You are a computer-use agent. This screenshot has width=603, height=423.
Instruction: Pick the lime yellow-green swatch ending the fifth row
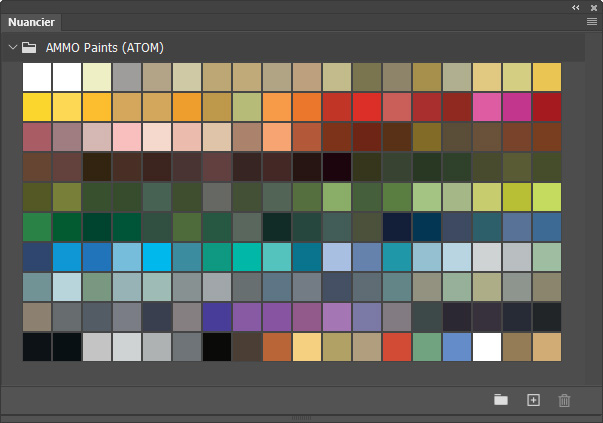coord(547,197)
